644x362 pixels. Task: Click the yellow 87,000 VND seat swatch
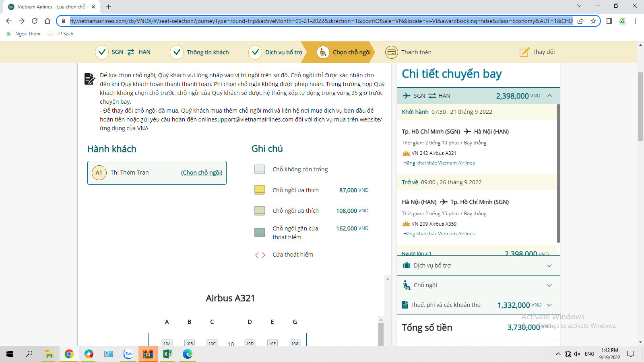pyautogui.click(x=260, y=190)
